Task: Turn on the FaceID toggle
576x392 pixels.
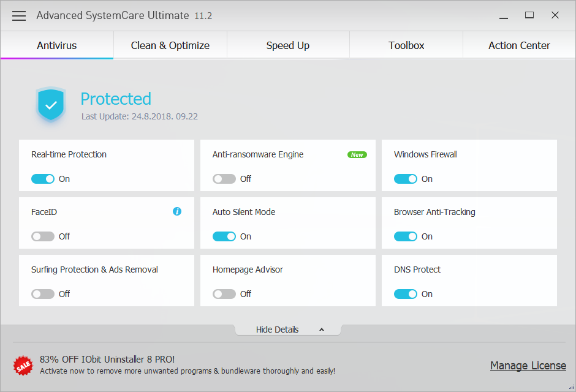Action: tap(43, 236)
